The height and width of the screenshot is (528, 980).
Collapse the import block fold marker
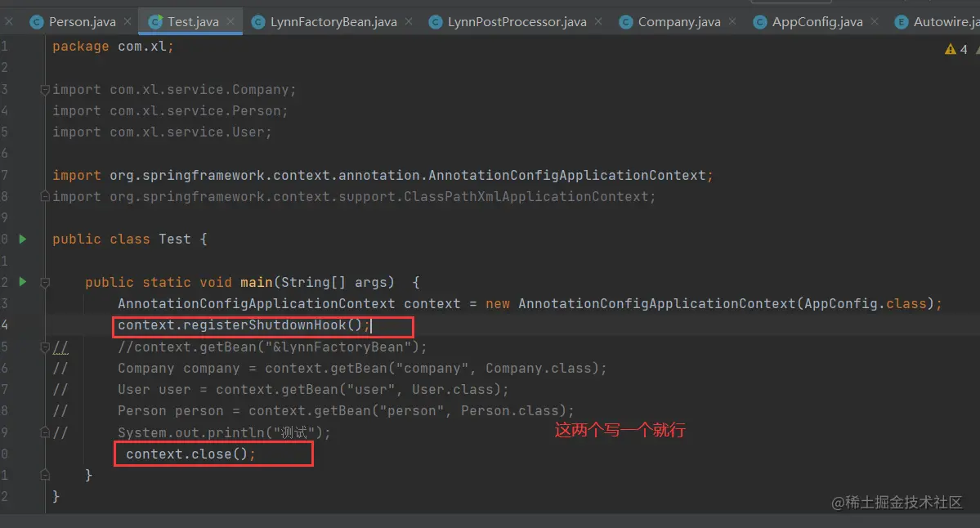(45, 90)
